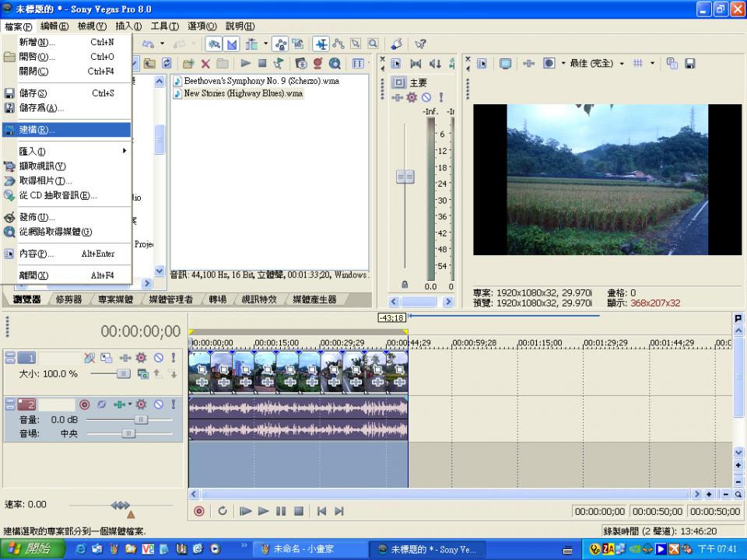Copy preview snapshot to clipboard
The width and height of the screenshot is (747, 560).
click(672, 64)
